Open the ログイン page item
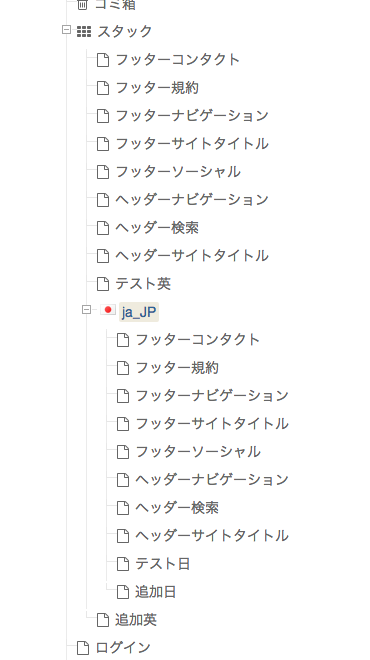The height and width of the screenshot is (660, 370). click(x=123, y=648)
